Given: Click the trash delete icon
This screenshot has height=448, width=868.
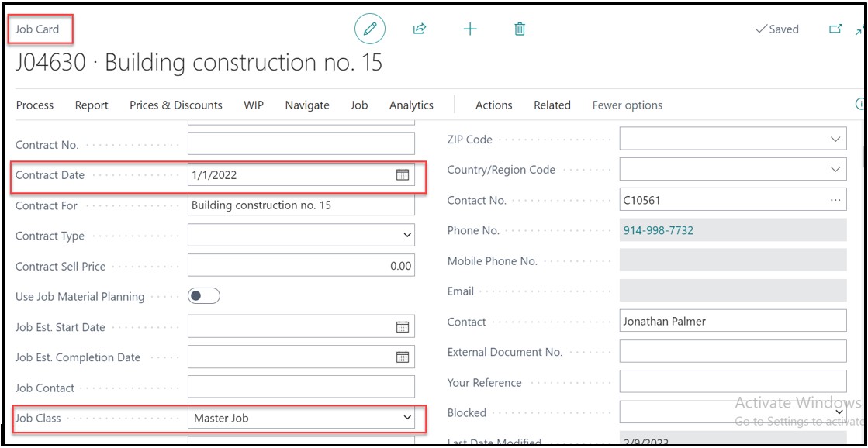Looking at the screenshot, I should coord(520,29).
